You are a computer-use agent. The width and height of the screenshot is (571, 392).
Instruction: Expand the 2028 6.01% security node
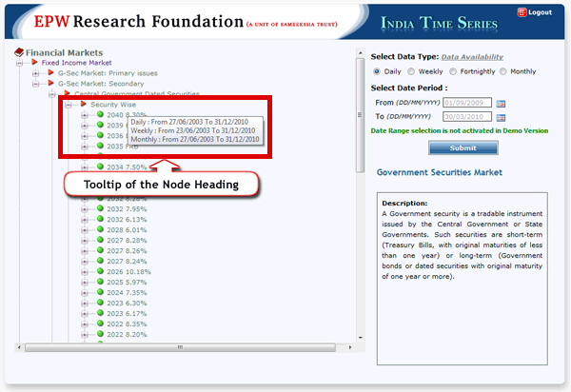click(84, 230)
